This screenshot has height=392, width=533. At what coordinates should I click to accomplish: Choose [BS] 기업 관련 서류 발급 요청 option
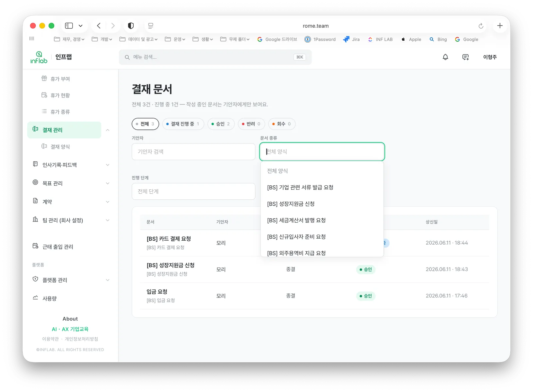pos(322,187)
